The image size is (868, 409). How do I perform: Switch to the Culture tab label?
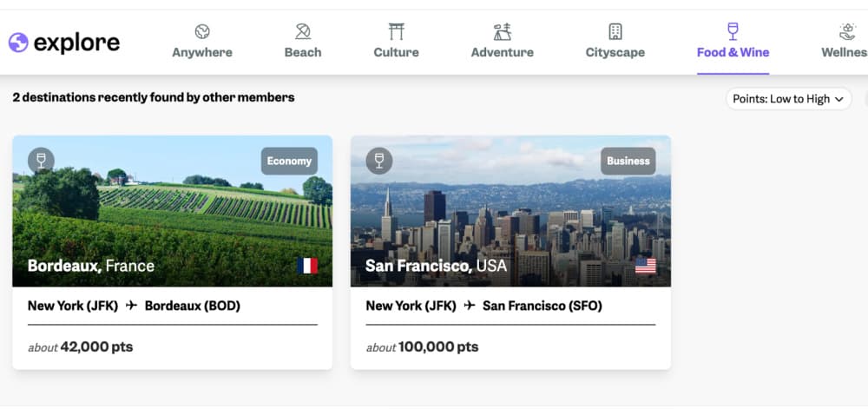click(396, 52)
